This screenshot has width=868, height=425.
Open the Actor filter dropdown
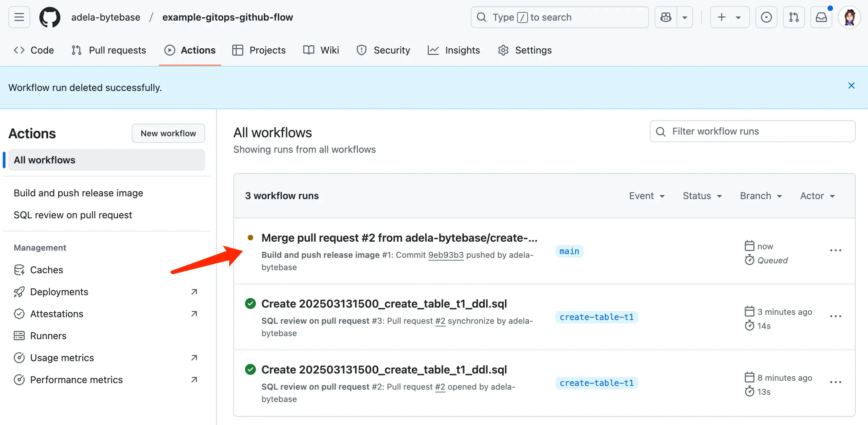(x=817, y=196)
